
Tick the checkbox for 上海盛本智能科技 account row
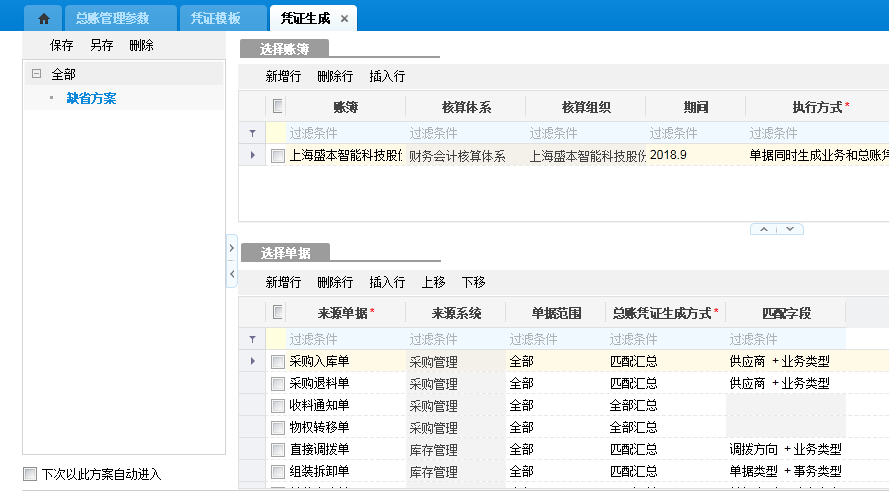(x=277, y=155)
